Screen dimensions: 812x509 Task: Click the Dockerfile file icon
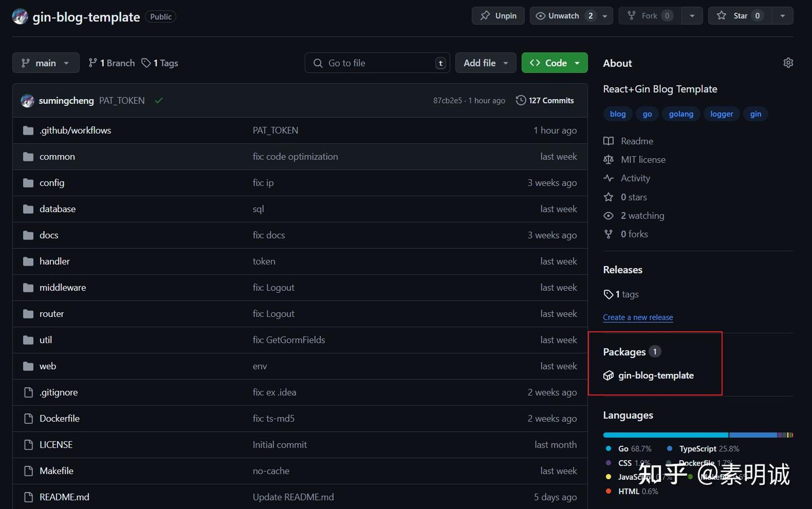(28, 419)
